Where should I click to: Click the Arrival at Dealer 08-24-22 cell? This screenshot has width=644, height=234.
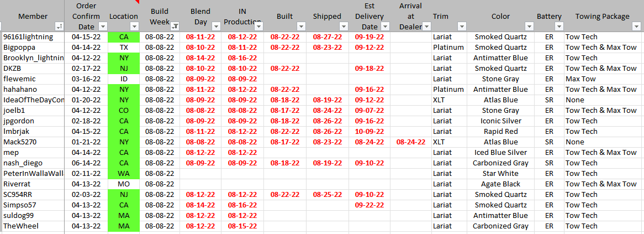410,142
